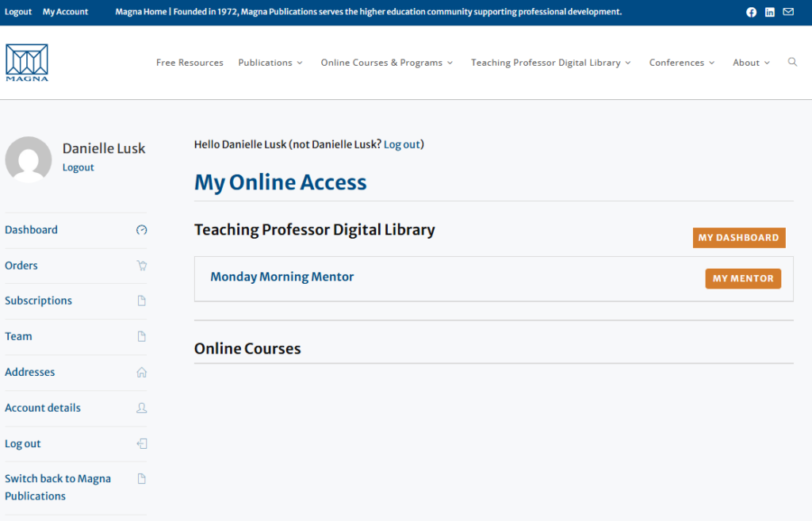812x521 pixels.
Task: Click Logout link under Danielle Lusk name
Action: pos(79,167)
